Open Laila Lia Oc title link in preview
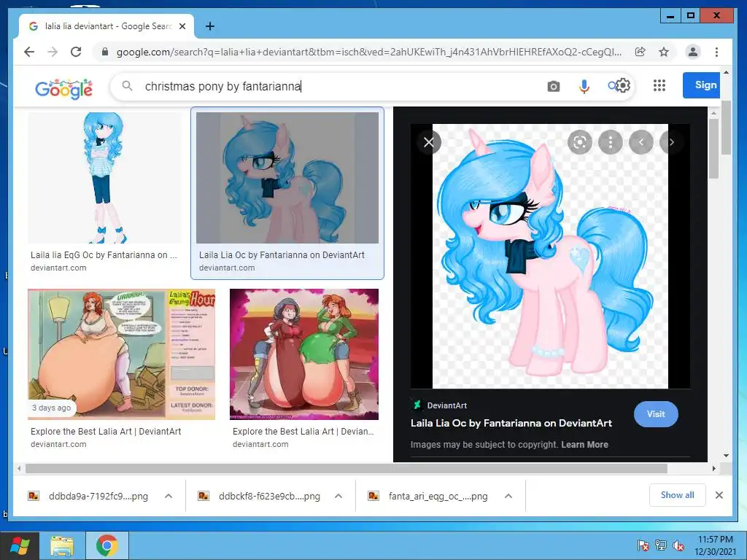The width and height of the screenshot is (747, 560). click(511, 423)
